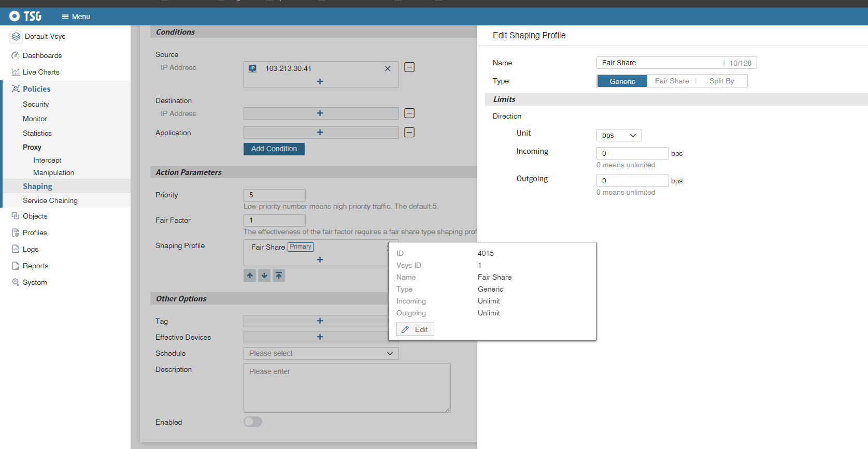The image size is (868, 449).
Task: Move shaping profile to top icon
Action: (x=279, y=276)
